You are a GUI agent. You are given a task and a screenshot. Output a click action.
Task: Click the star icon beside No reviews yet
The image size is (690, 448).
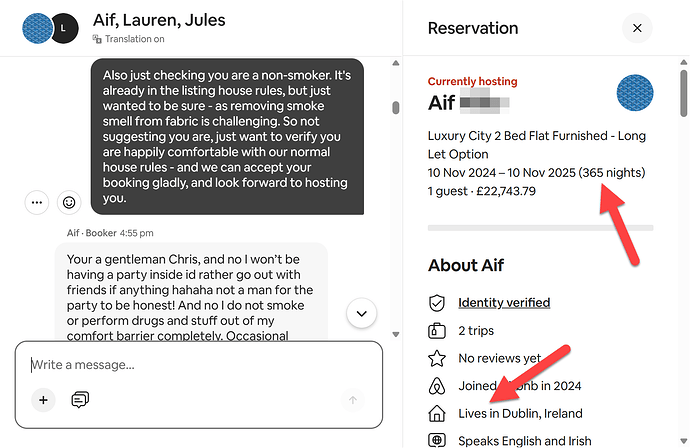pyautogui.click(x=436, y=358)
